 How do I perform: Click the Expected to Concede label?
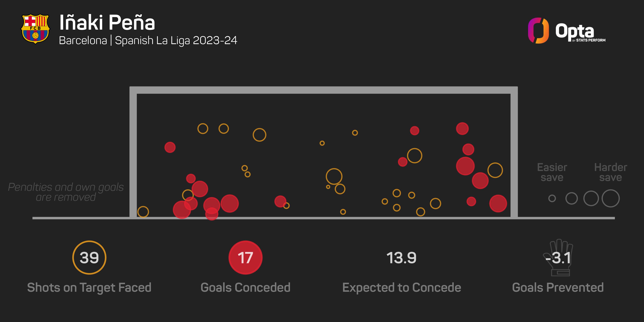402,288
